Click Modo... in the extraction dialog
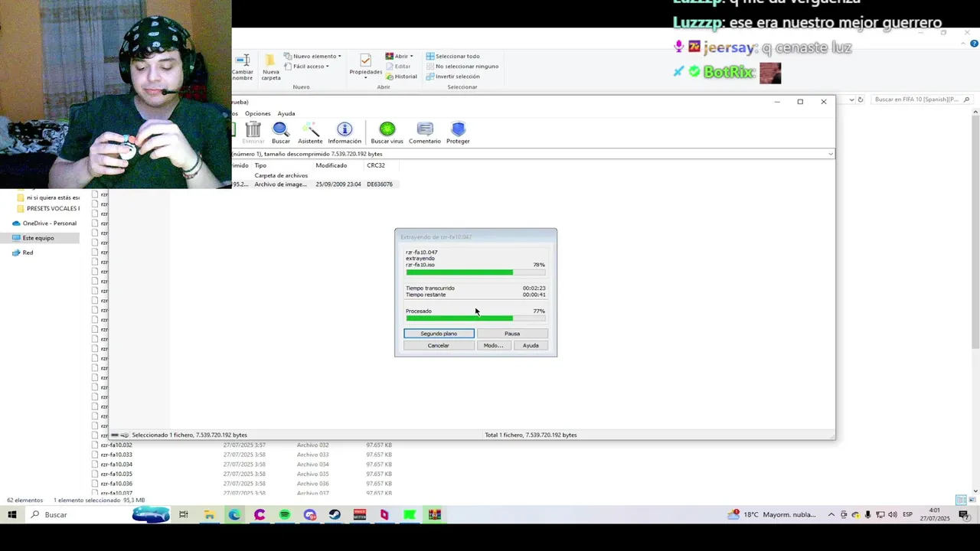Screen dimensions: 980x551 (493, 345)
